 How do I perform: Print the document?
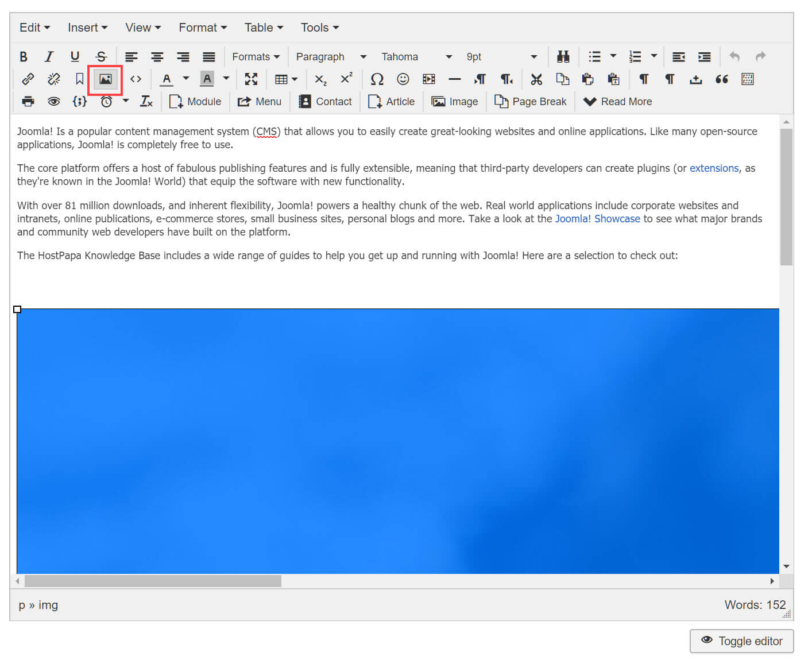tap(28, 102)
